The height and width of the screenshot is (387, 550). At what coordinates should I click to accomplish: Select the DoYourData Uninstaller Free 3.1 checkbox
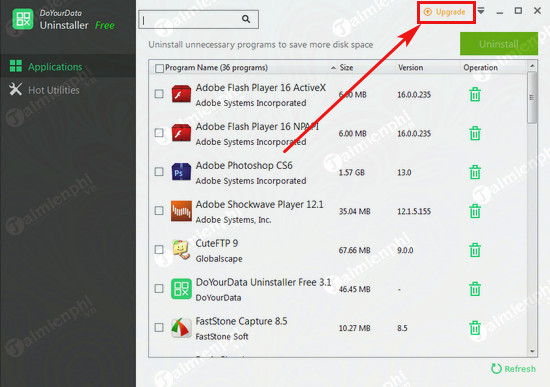pyautogui.click(x=159, y=289)
